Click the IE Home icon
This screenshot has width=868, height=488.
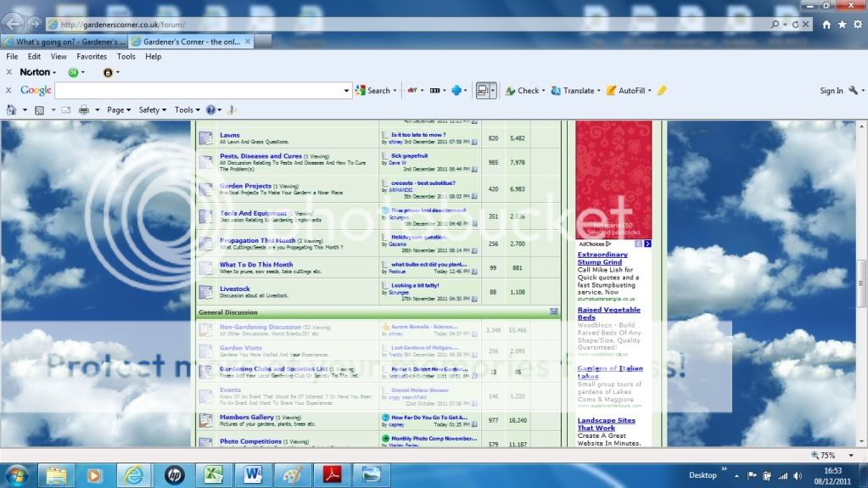[826, 25]
